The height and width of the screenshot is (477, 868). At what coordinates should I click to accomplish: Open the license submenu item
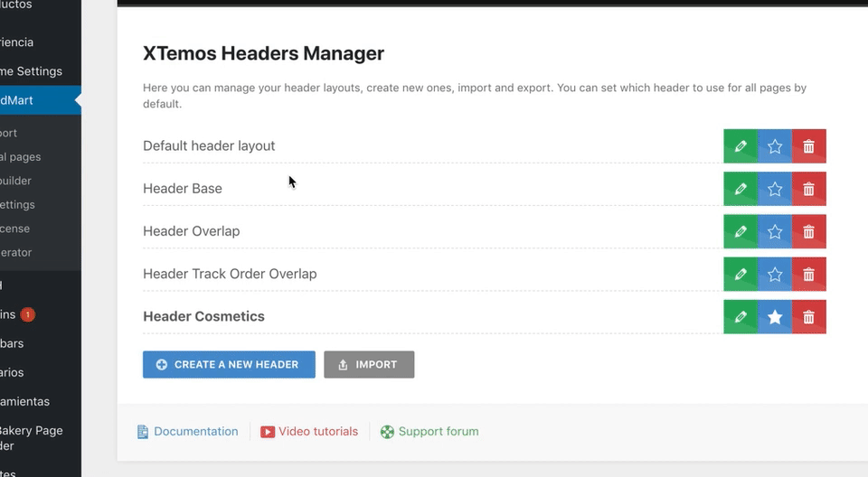pyautogui.click(x=15, y=229)
